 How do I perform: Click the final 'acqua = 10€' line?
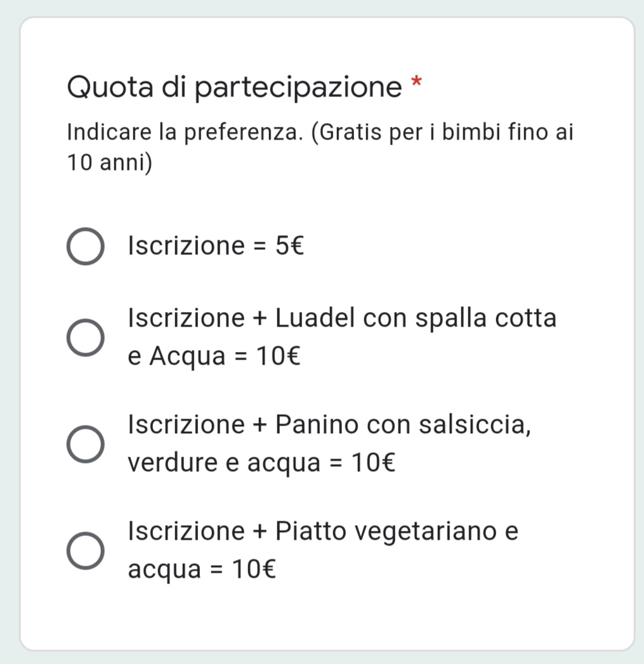[x=202, y=569]
